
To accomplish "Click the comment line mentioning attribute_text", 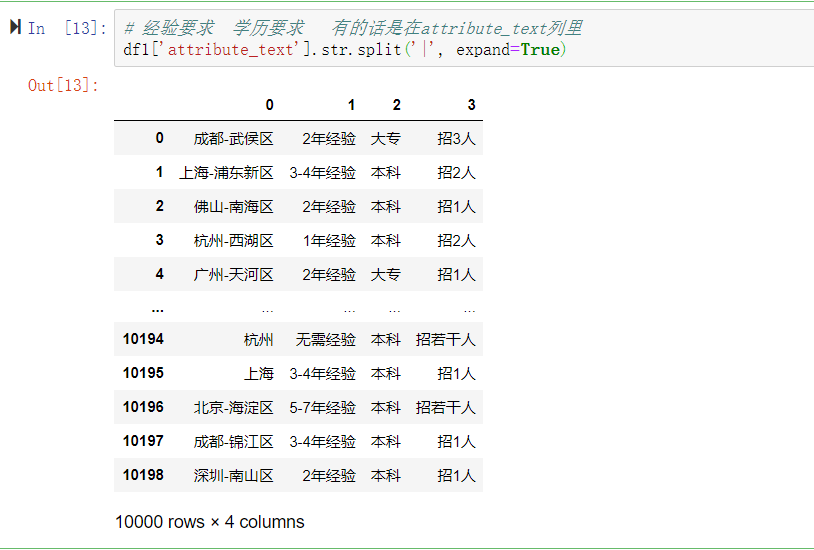I will (353, 28).
